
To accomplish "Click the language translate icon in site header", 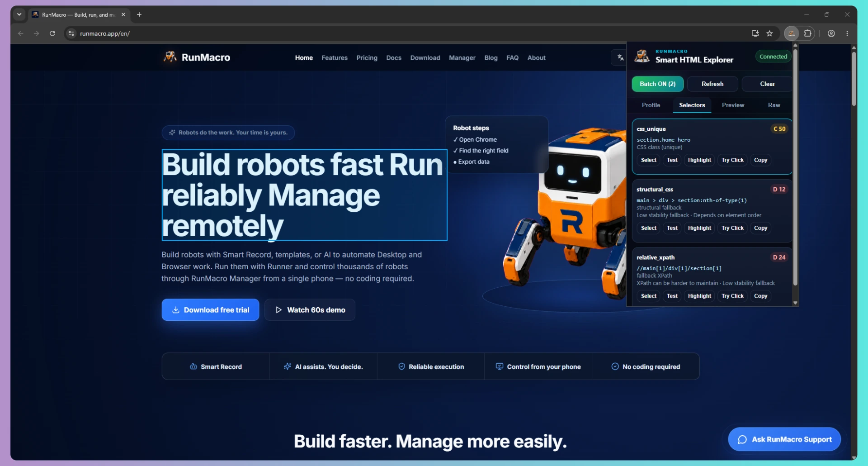I will [620, 57].
